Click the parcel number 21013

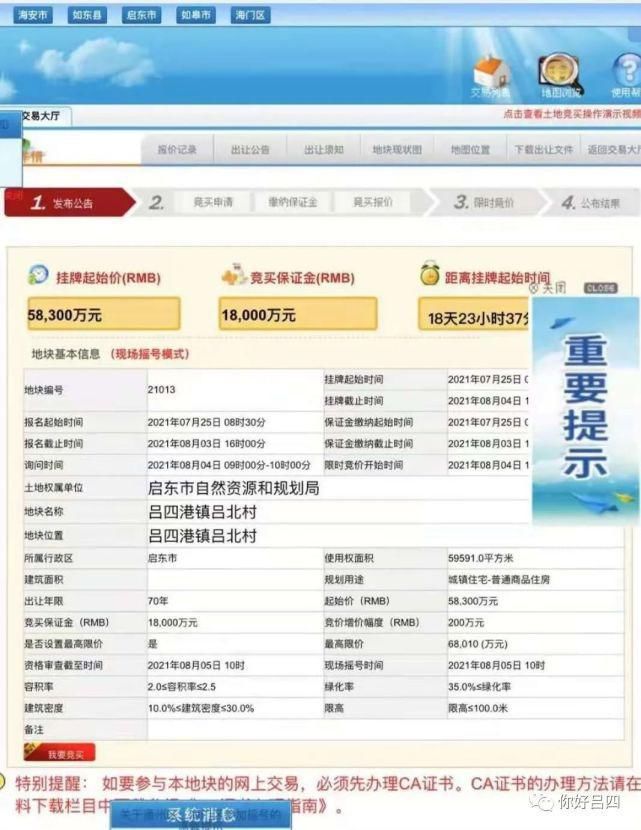161,390
